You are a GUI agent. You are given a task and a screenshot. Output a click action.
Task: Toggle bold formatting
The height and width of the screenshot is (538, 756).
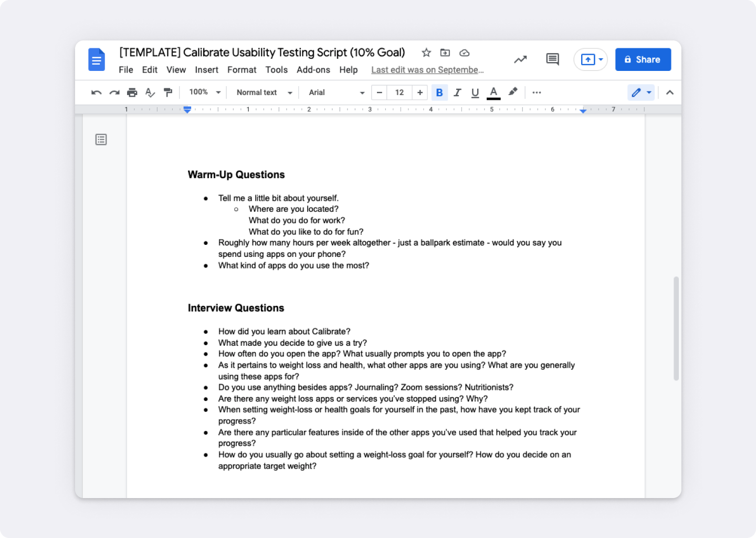(439, 92)
